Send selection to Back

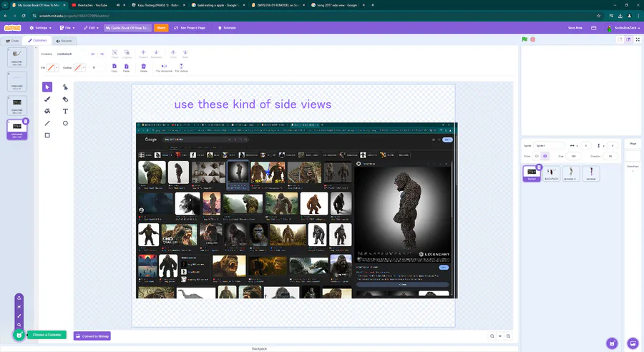[185, 54]
